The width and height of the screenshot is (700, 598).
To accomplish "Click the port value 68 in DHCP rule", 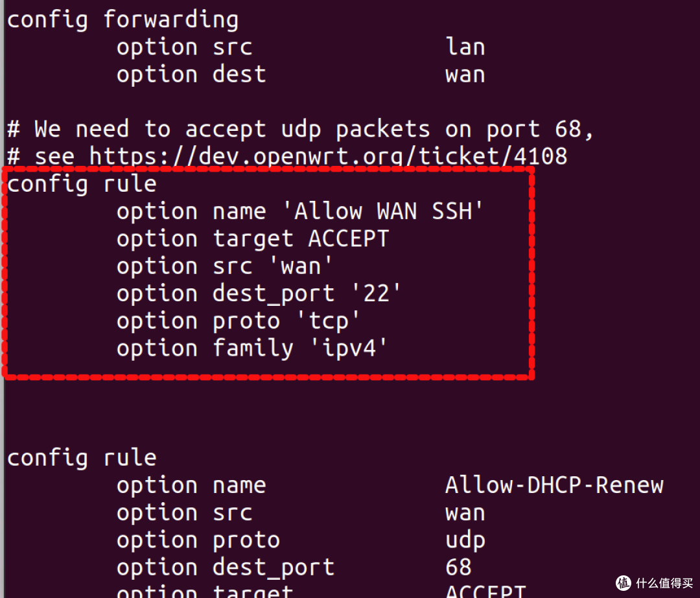I will point(458,568).
